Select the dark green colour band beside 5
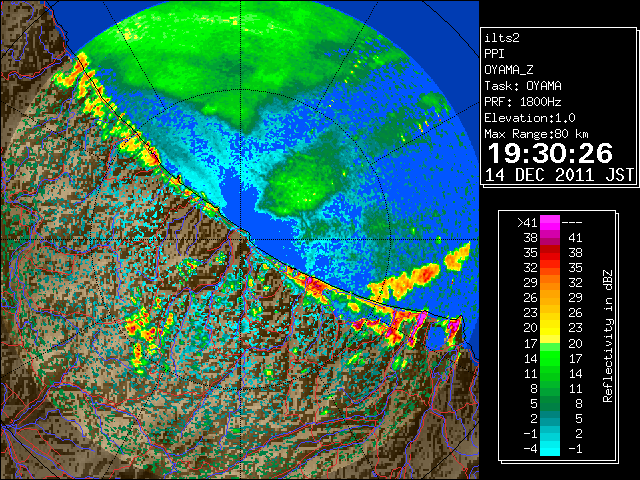The width and height of the screenshot is (640, 480). click(x=550, y=403)
